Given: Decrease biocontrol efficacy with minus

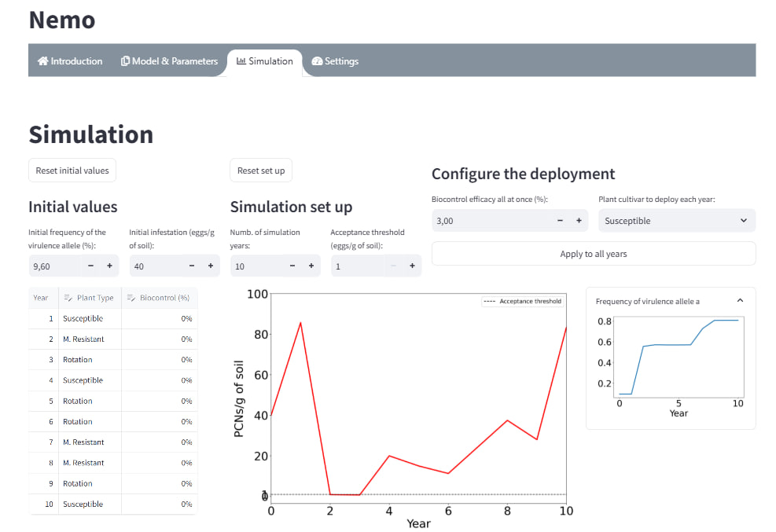Looking at the screenshot, I should [x=560, y=221].
